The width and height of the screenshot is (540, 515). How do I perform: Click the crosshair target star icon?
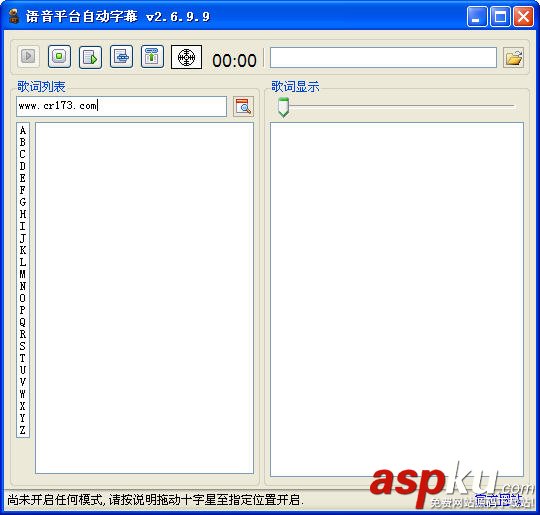pyautogui.click(x=186, y=57)
